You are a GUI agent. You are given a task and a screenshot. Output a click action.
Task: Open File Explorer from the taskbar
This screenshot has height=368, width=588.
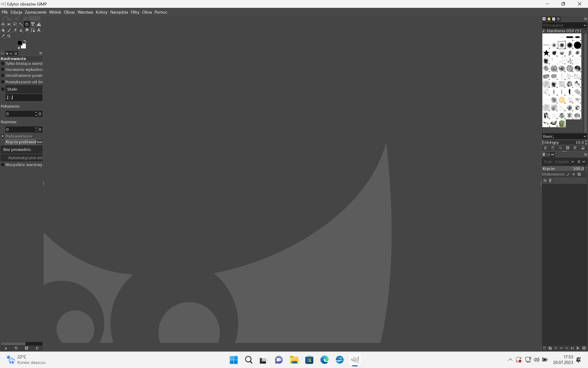click(x=294, y=360)
